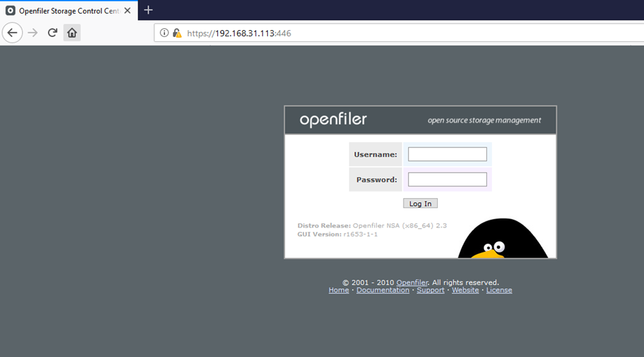
Task: View the License footer link
Action: [499, 290]
